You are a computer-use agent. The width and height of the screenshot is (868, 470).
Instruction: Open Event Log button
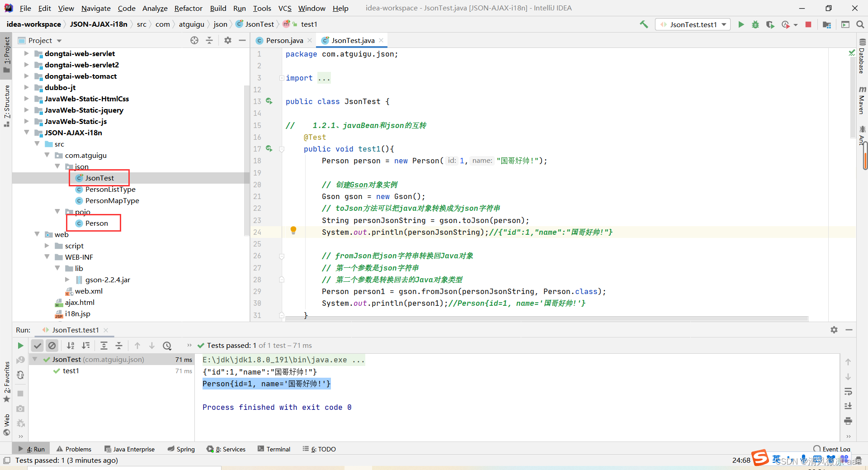(832, 449)
